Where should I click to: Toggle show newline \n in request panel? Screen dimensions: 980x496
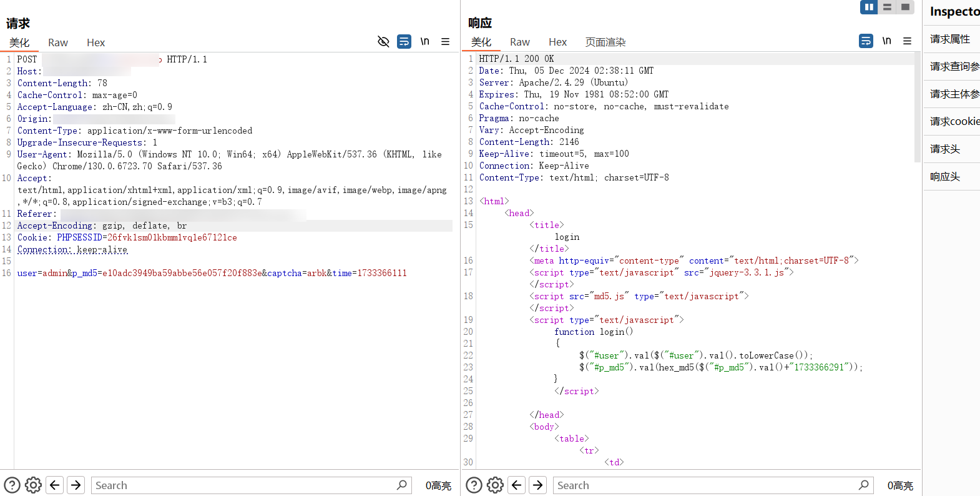(425, 41)
